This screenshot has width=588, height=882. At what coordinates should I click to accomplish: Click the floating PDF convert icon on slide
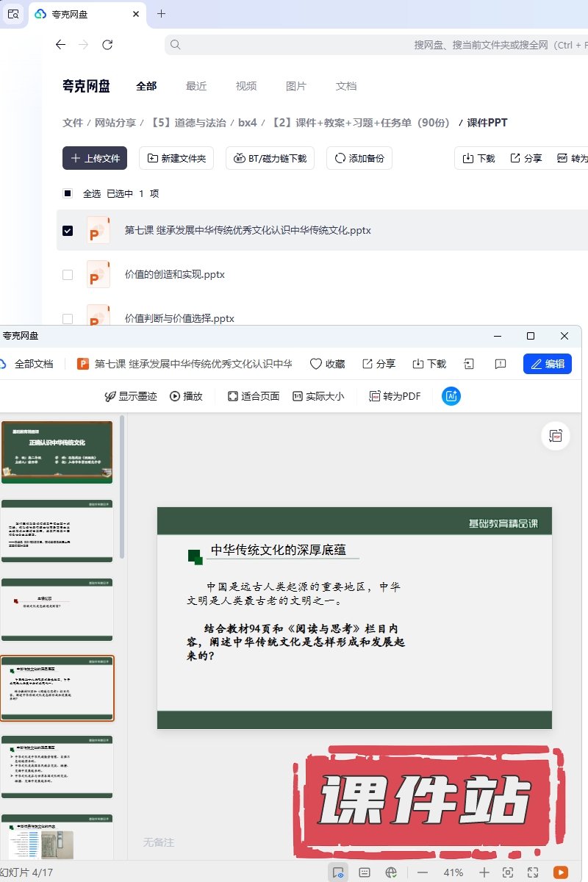[556, 436]
